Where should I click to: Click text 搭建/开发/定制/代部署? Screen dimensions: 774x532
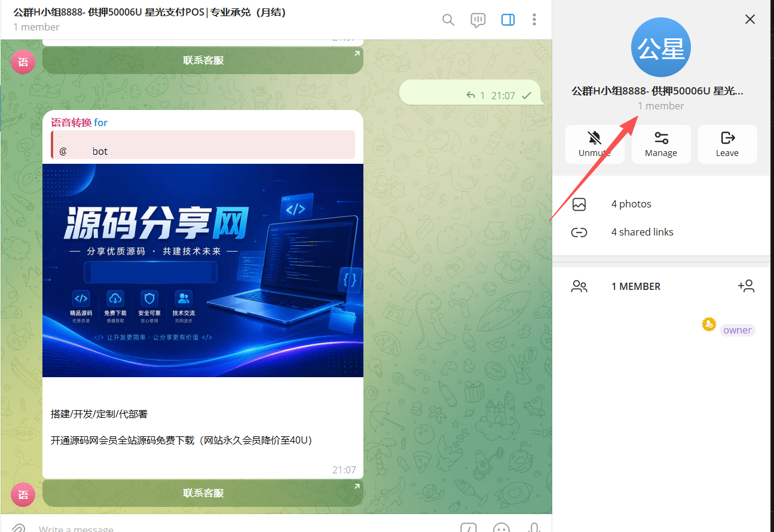click(99, 414)
